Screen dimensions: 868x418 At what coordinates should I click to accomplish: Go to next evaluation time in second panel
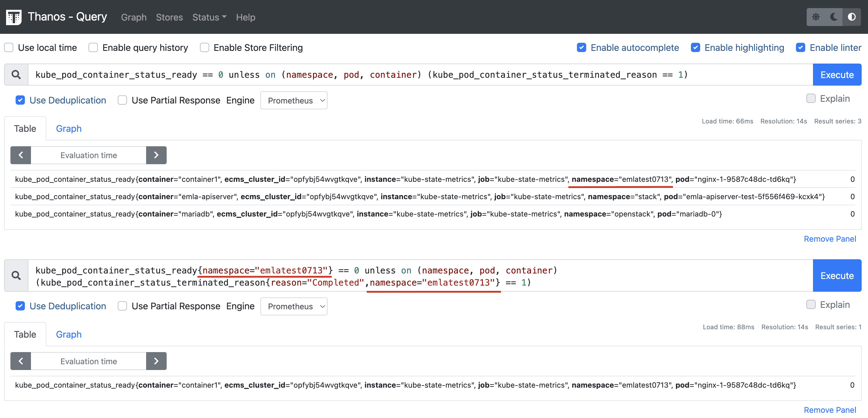156,361
